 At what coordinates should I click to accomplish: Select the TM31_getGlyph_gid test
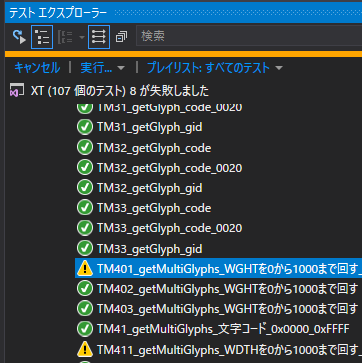(149, 127)
